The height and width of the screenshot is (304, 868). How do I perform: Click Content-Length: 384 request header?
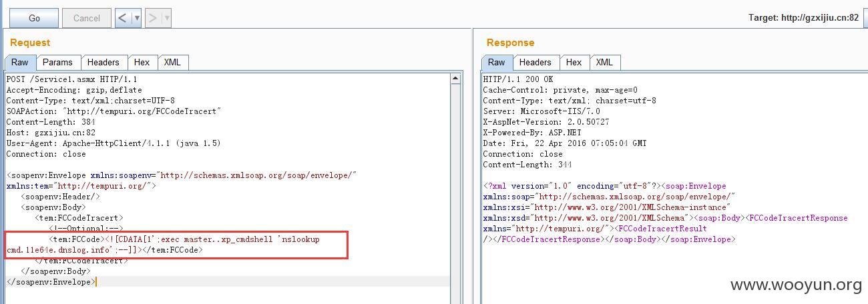tap(51, 122)
